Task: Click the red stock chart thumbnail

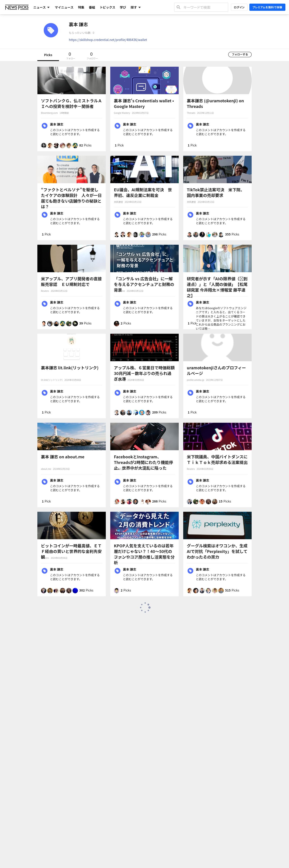Action: click(x=144, y=347)
